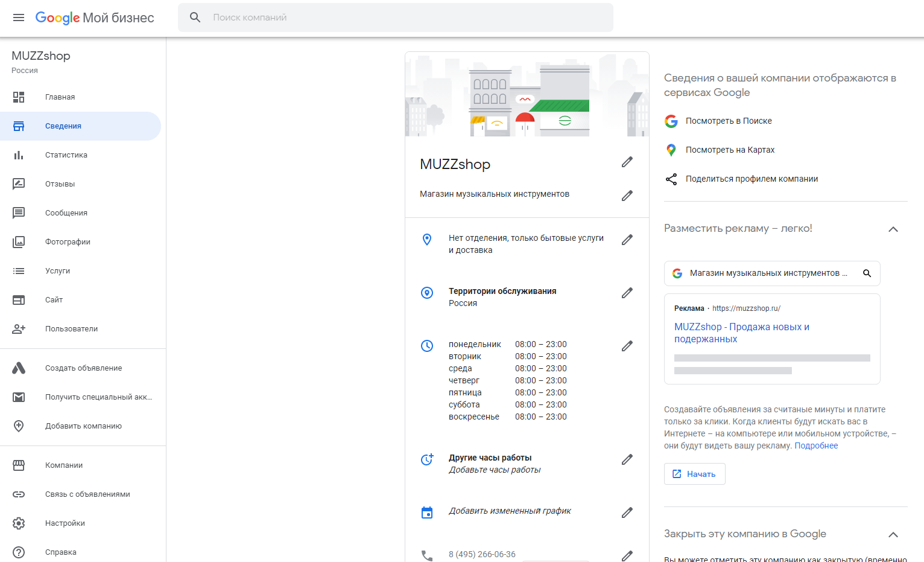Screen dimensions: 924x562
Task: Click the storefront illustration banner
Action: pyautogui.click(x=527, y=94)
